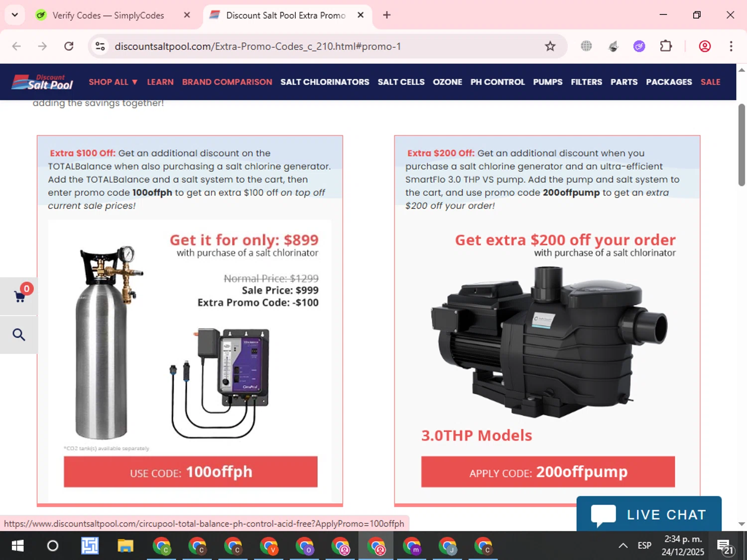Click the APPLY CODE: 200offpump button
The height and width of the screenshot is (560, 747).
548,471
